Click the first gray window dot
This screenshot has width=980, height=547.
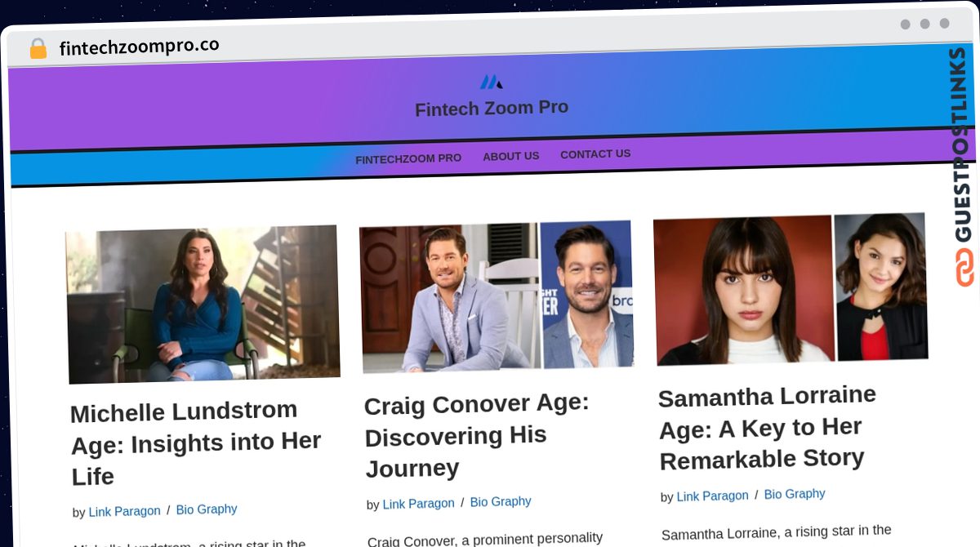tap(905, 24)
